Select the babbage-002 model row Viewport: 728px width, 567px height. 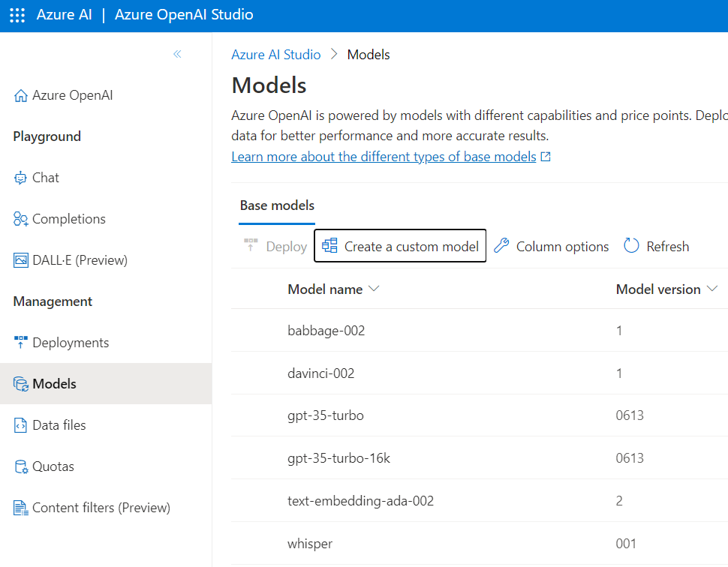(x=480, y=330)
